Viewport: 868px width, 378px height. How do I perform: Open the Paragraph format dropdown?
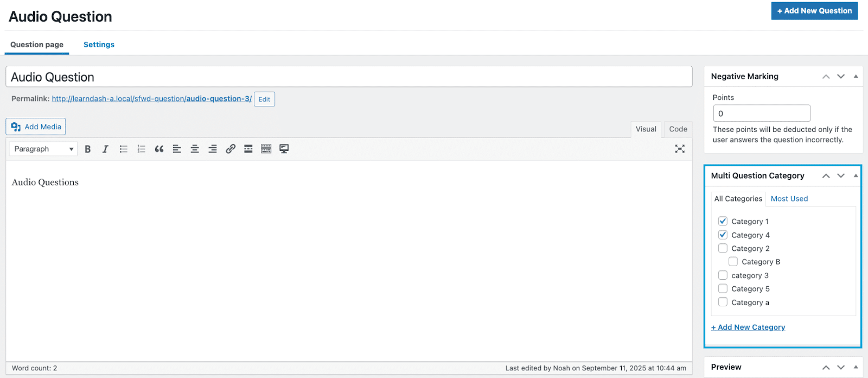[43, 149]
